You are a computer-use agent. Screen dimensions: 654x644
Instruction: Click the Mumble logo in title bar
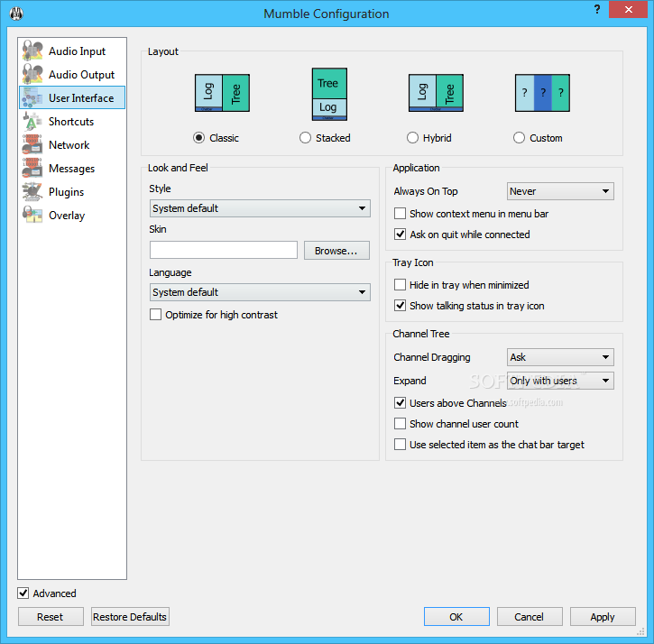click(x=16, y=14)
